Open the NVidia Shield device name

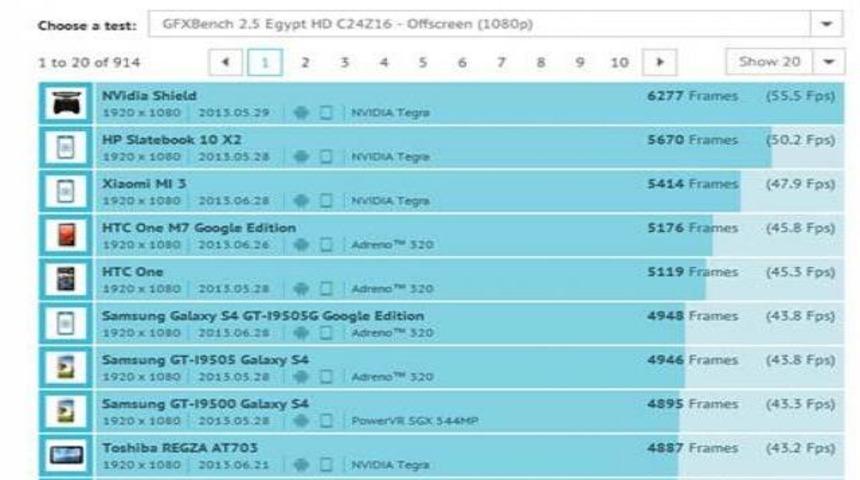point(149,95)
